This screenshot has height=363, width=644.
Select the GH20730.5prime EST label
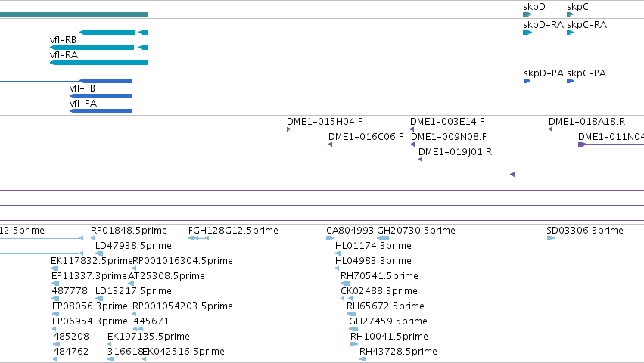(x=416, y=231)
